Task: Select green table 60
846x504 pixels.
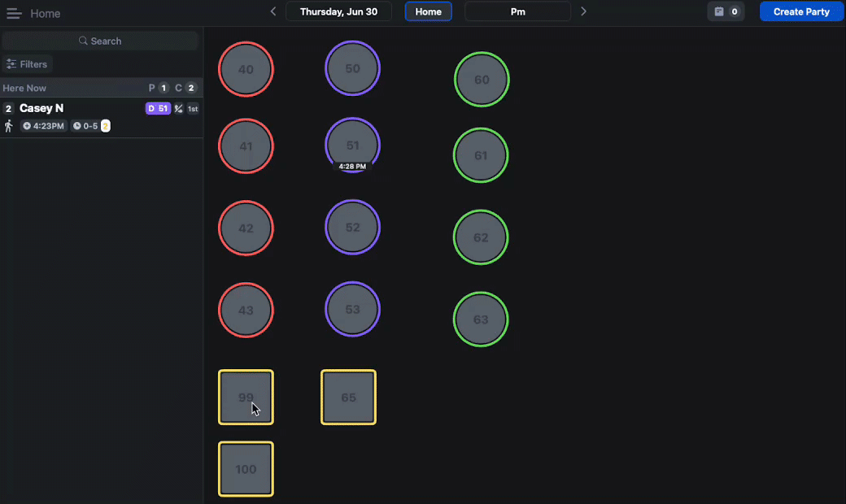Action: (x=482, y=79)
